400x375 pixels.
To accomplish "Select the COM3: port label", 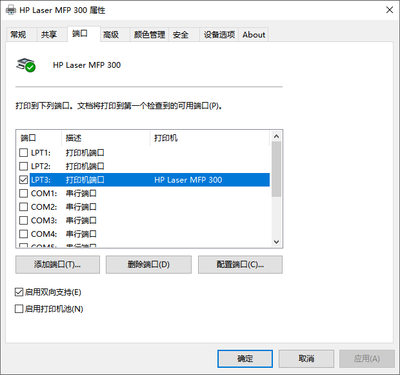I will [x=44, y=220].
